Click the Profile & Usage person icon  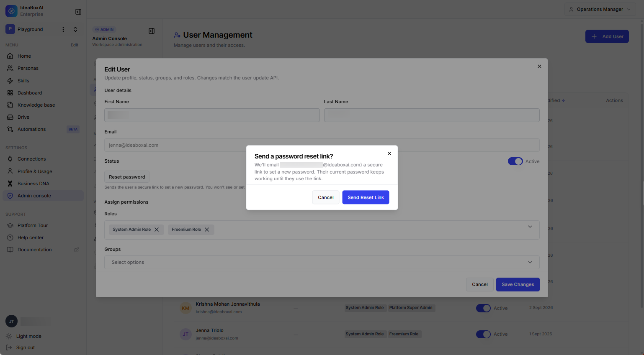[x=10, y=171]
